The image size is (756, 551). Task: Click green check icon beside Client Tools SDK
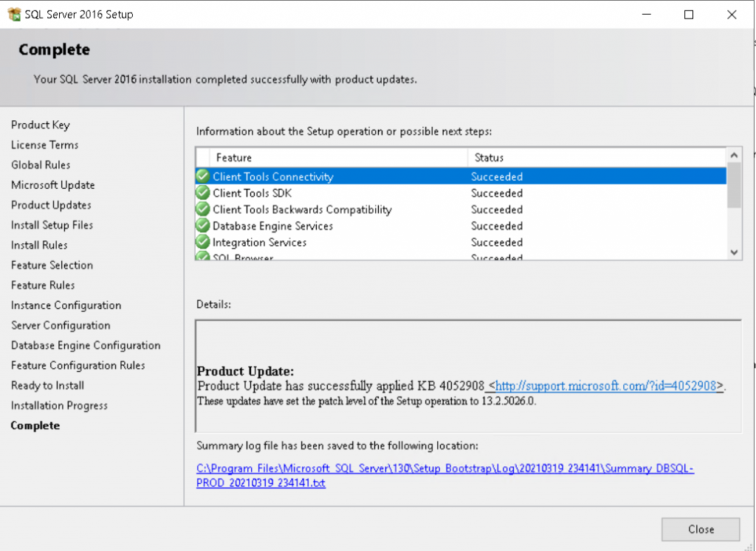tap(203, 193)
